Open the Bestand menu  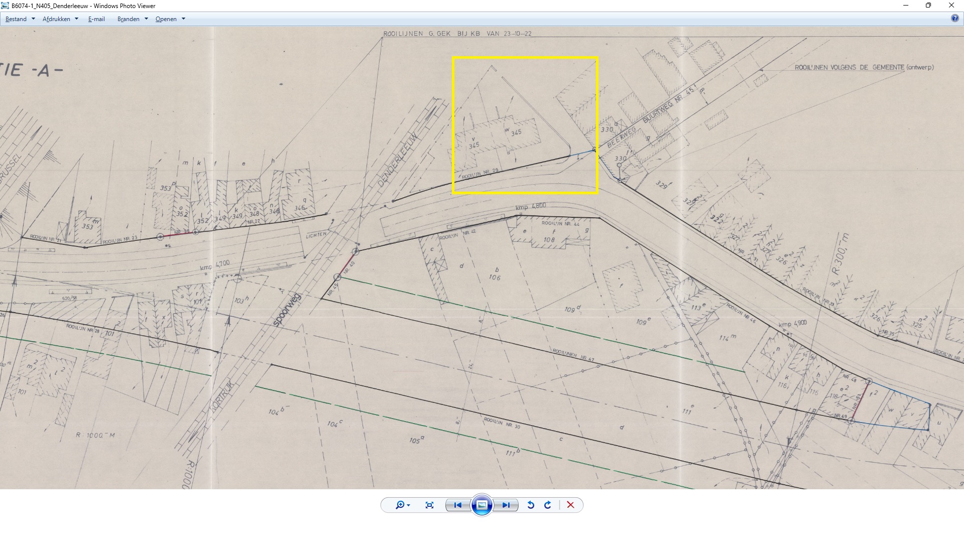(x=16, y=19)
